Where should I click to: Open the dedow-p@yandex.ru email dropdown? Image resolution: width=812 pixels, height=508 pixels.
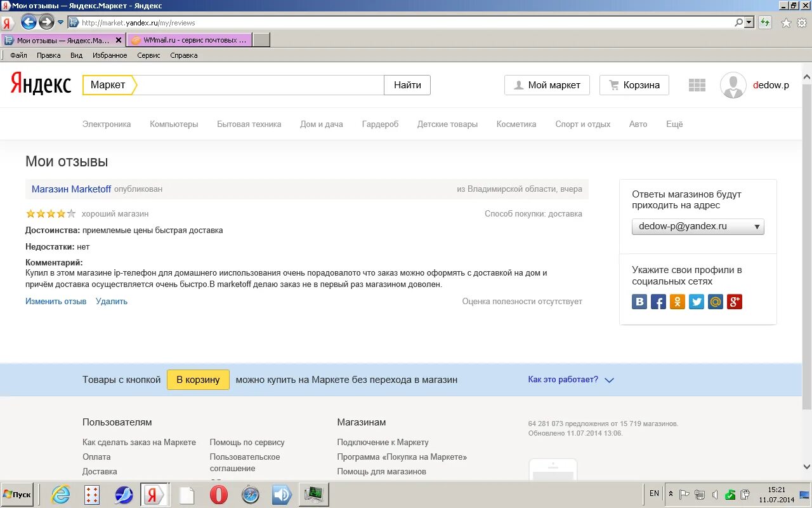(698, 227)
